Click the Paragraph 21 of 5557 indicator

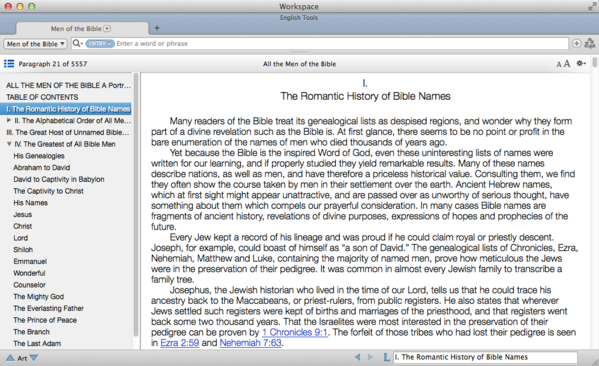(53, 64)
